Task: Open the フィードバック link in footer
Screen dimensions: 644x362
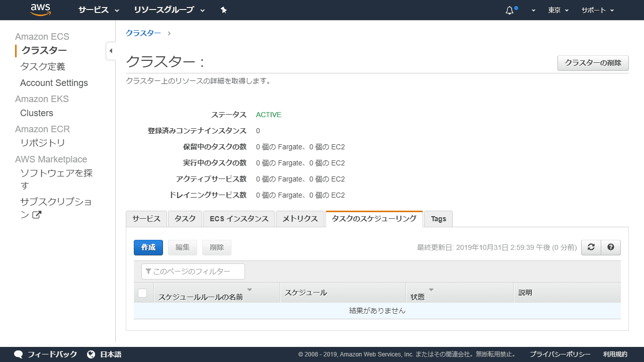Action: tap(52, 354)
